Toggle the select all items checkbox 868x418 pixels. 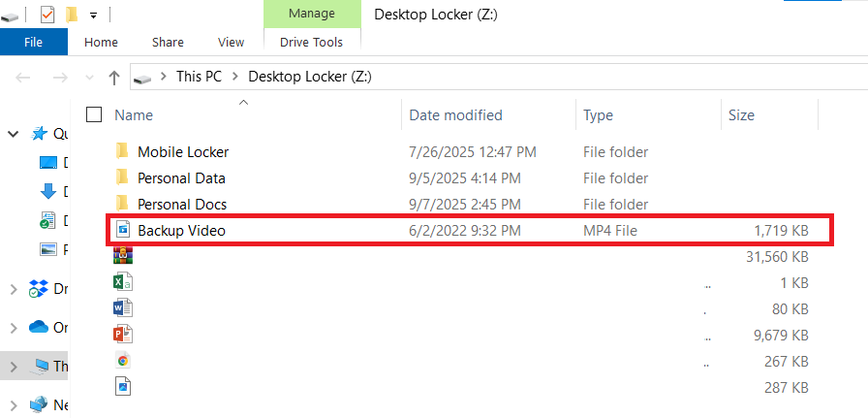[x=94, y=114]
